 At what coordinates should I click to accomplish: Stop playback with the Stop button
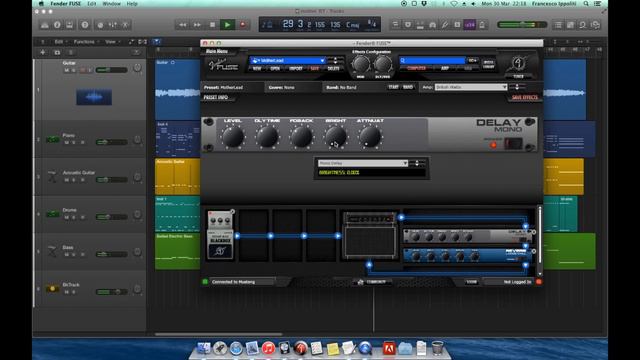pos(212,25)
